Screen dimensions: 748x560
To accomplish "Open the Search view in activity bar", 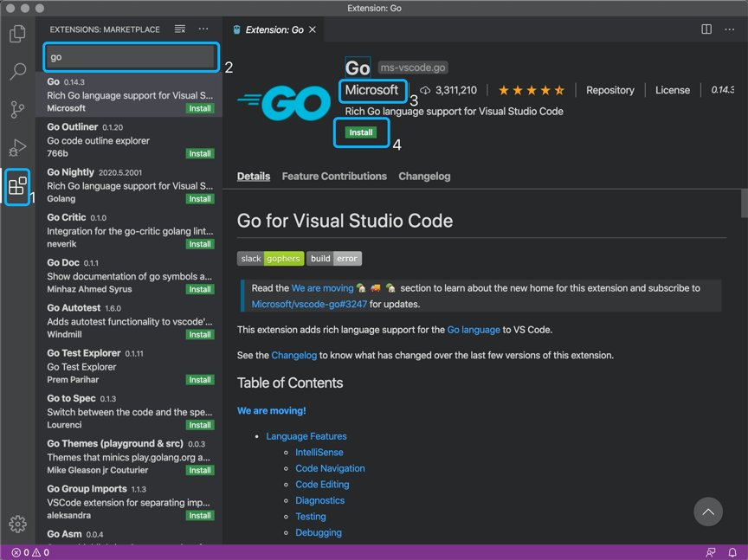I will [x=17, y=72].
